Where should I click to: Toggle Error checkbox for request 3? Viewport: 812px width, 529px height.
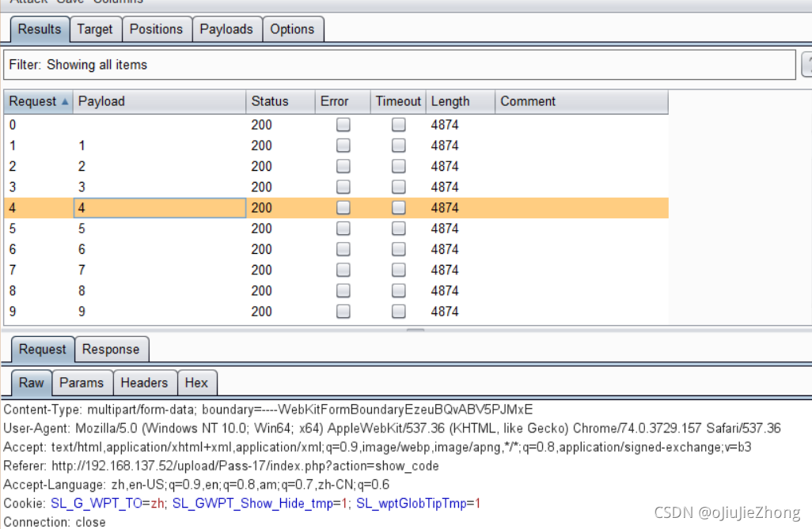click(343, 187)
